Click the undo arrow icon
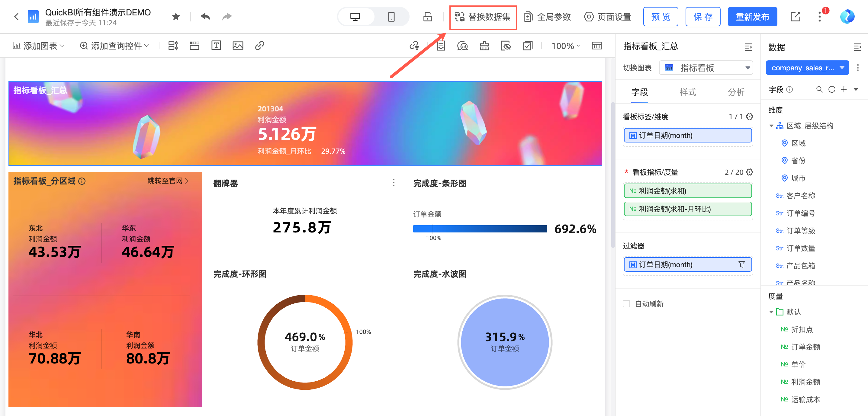 tap(205, 17)
